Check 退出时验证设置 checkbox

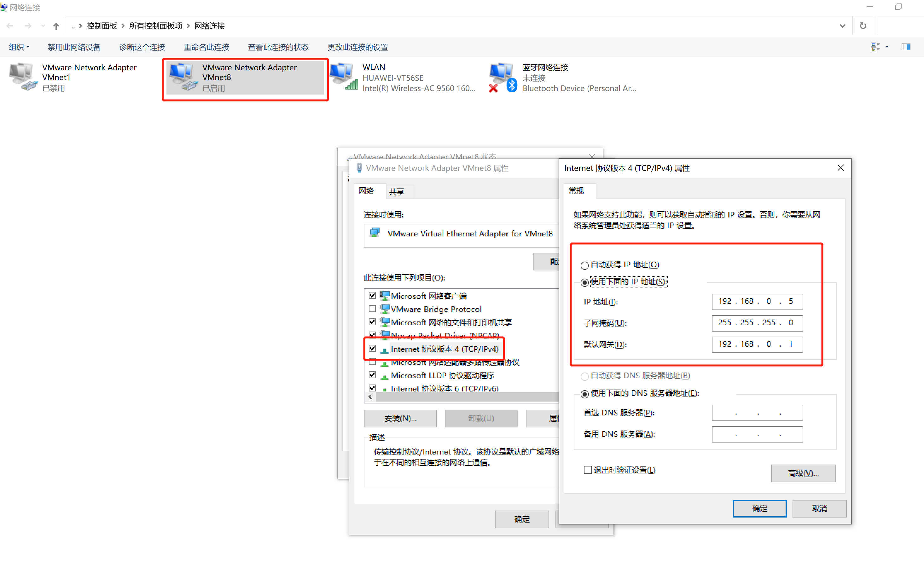[x=587, y=470]
